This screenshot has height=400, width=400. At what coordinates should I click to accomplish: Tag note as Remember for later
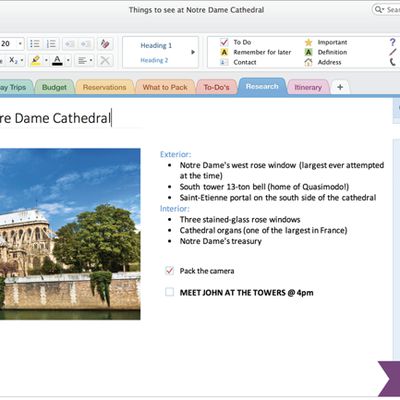click(x=262, y=52)
